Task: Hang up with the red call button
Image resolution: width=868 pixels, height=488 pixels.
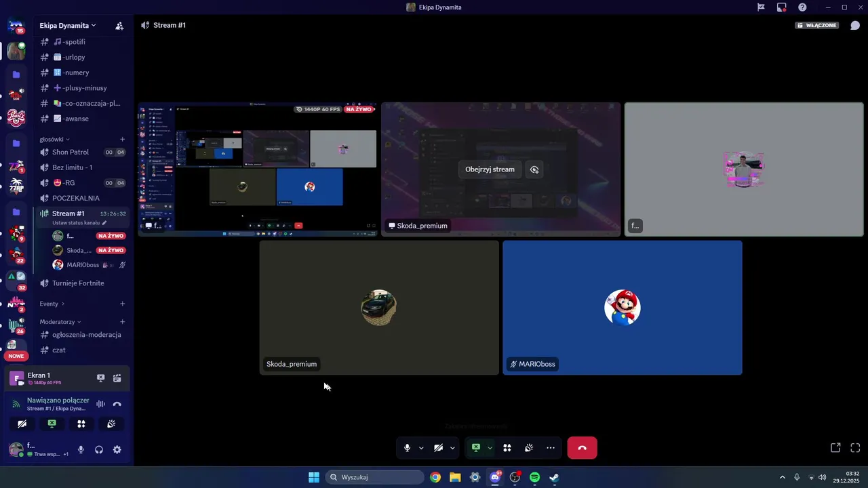Action: point(582,448)
